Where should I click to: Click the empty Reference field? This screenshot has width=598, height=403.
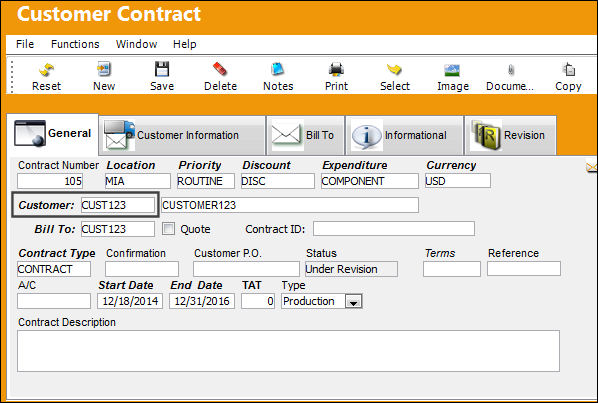click(524, 269)
